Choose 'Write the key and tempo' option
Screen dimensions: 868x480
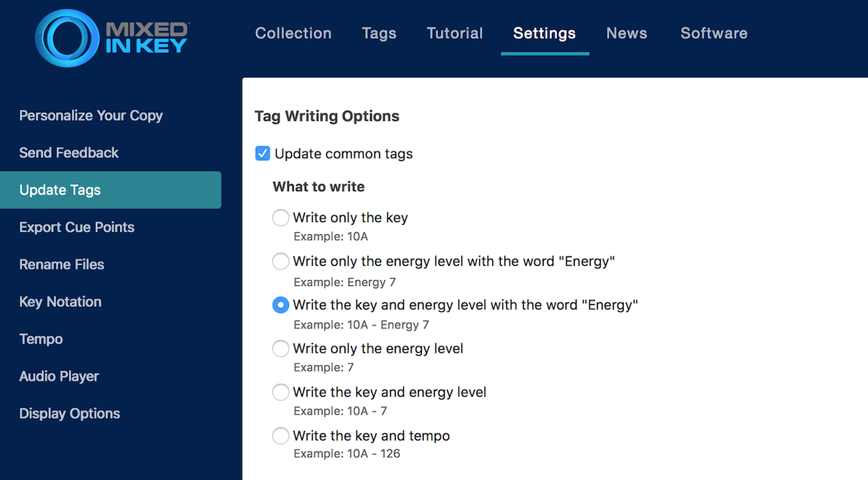click(281, 436)
